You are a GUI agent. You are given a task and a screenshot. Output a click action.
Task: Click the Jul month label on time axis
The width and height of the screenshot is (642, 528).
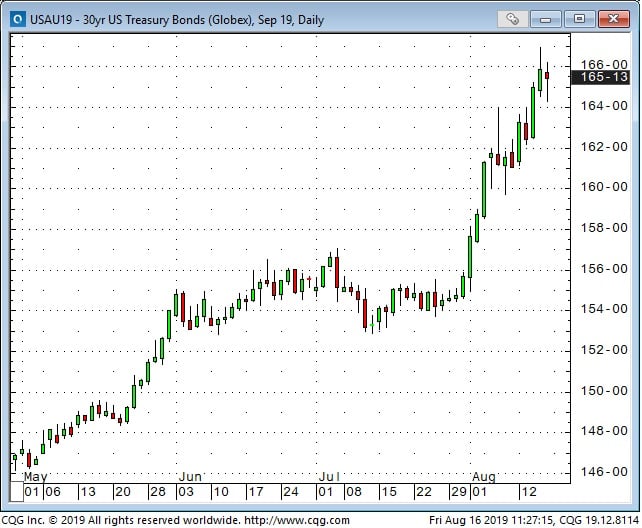329,477
